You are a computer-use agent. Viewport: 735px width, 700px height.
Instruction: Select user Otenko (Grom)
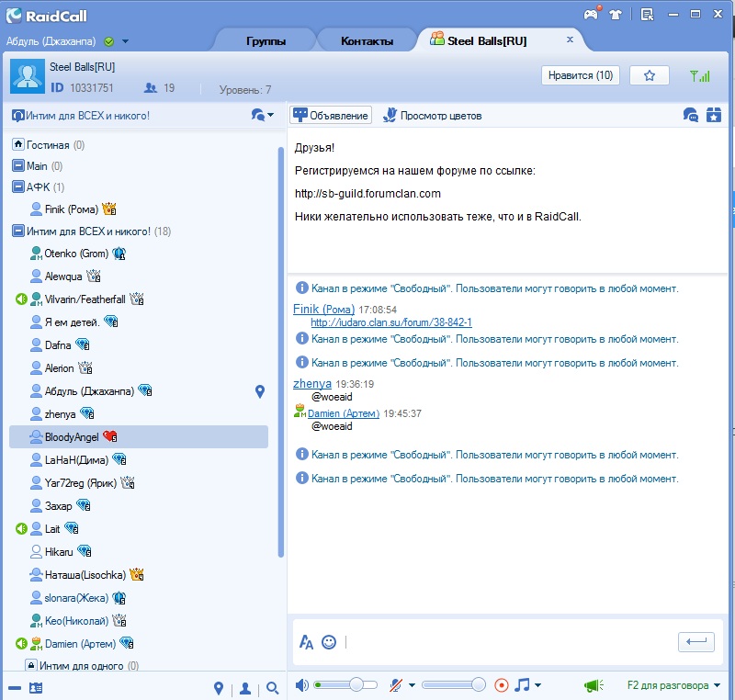tap(76, 254)
